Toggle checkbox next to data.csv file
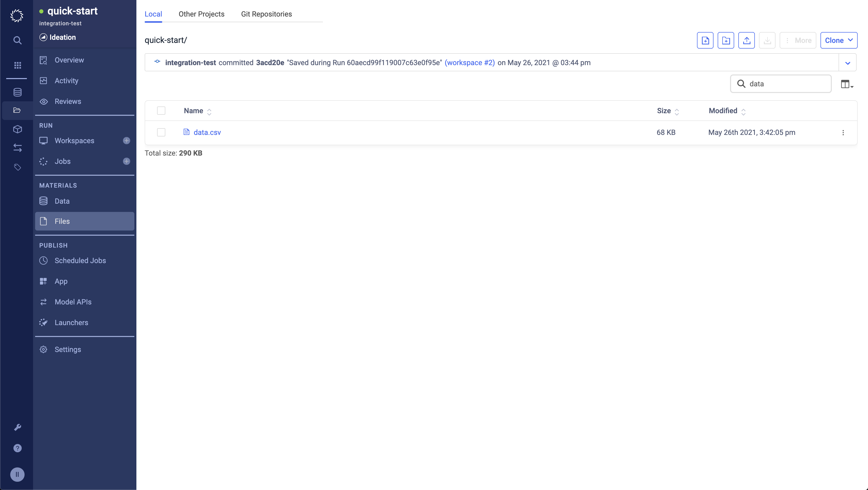 [x=161, y=132]
